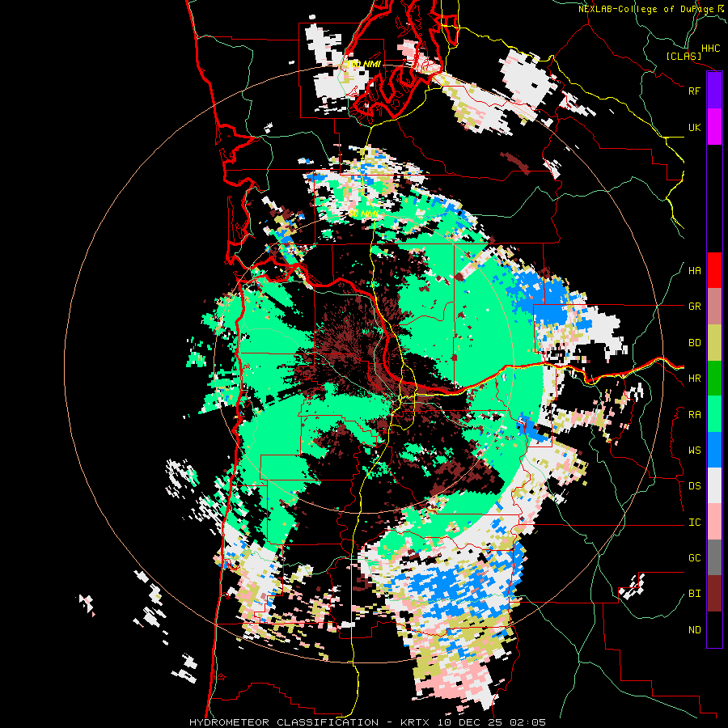Click the 10 DEC 25 date stamp
The height and width of the screenshot is (728, 728).
[x=468, y=722]
